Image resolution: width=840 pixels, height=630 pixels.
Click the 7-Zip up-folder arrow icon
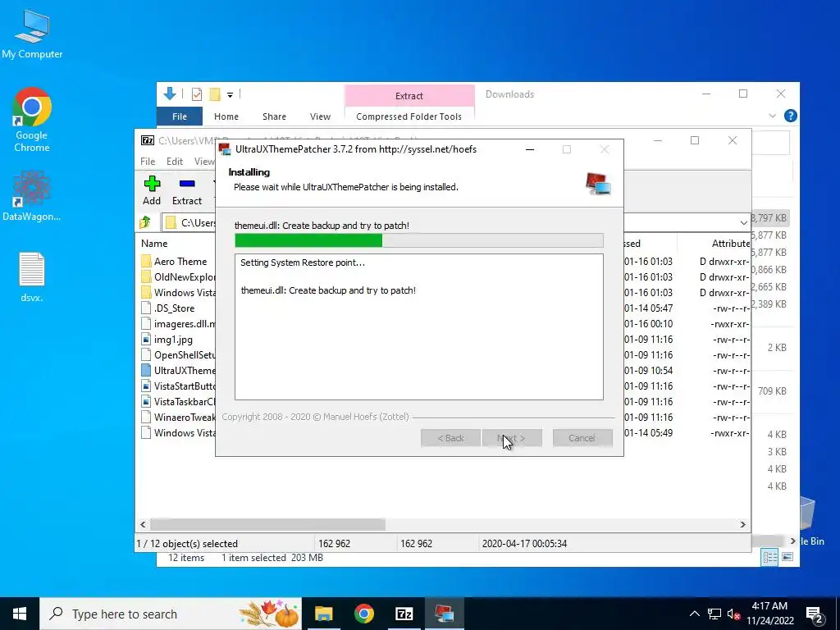(145, 222)
